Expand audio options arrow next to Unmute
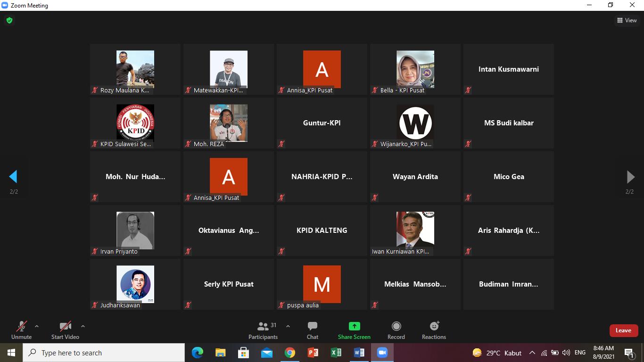The height and width of the screenshot is (362, 644). tap(37, 326)
